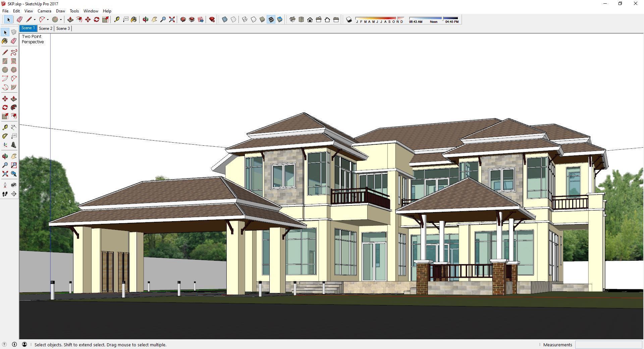Expand the Line tool dropdown arrow

(35, 20)
